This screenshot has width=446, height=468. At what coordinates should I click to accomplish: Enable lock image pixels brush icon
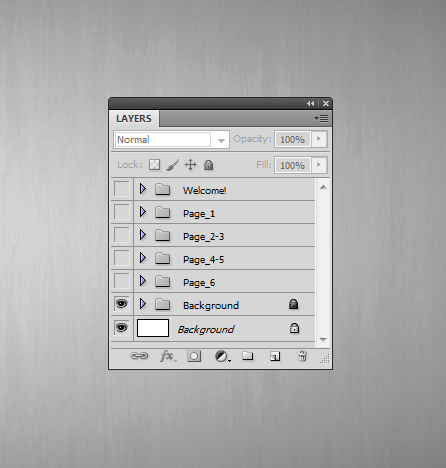click(173, 165)
